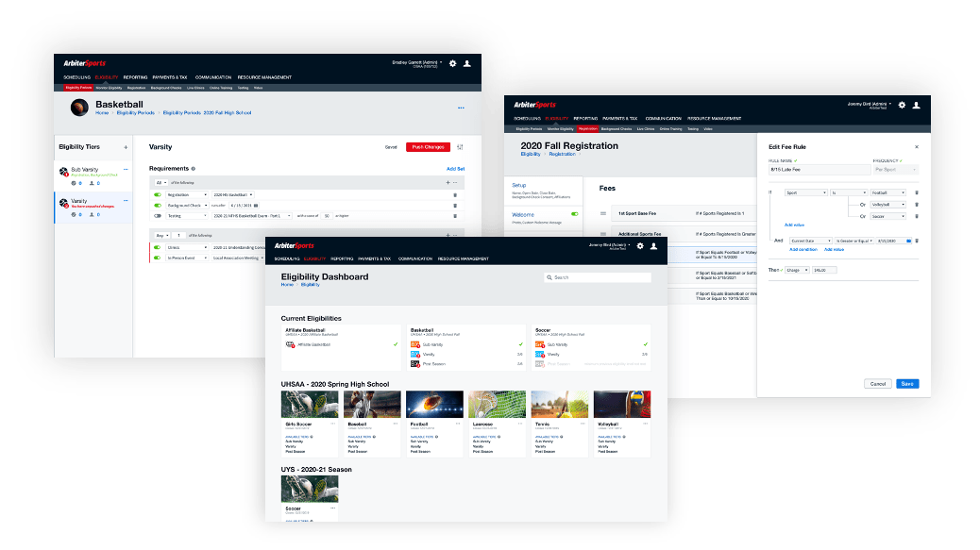Delete the Background Check requirement row
Viewport: 980px width, 550px height.
coord(455,206)
